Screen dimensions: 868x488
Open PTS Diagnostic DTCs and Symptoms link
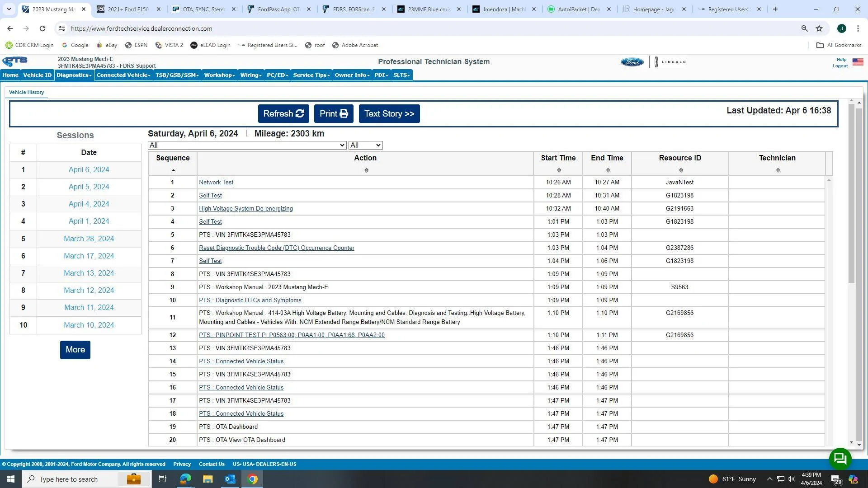[x=250, y=300]
